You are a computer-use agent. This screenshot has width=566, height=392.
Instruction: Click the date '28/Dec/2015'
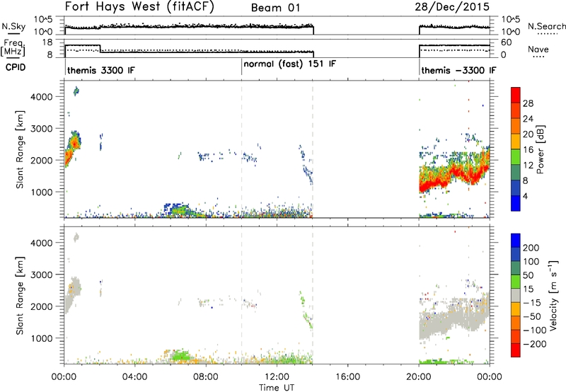click(452, 7)
